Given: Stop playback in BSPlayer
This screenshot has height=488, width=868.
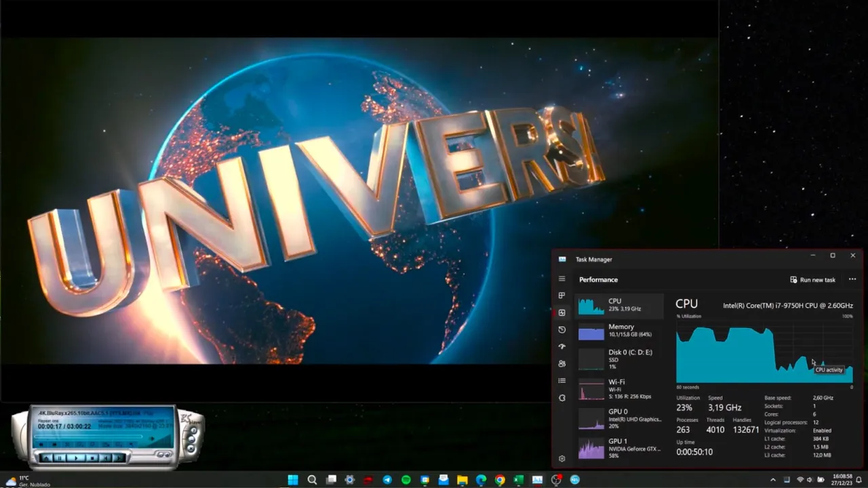Looking at the screenshot, I should 92,458.
